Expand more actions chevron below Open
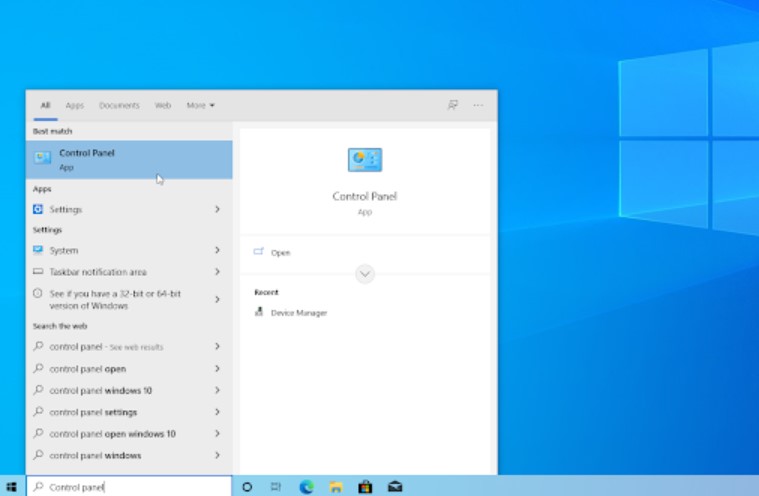Image resolution: width=759 pixels, height=496 pixels. [365, 274]
